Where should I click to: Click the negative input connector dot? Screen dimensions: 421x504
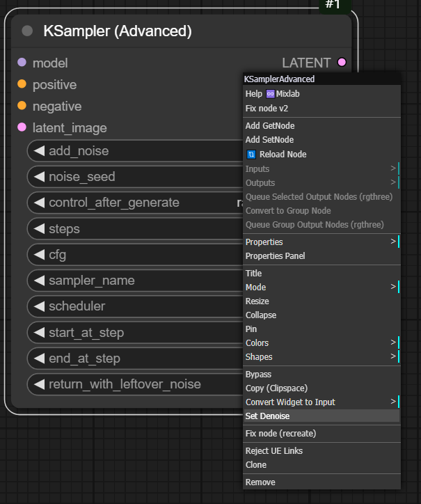(22, 106)
